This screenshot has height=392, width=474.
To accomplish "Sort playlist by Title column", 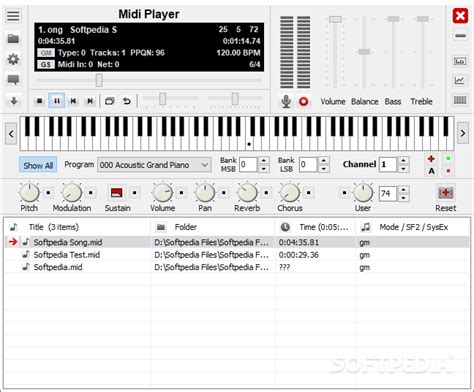I will point(78,227).
